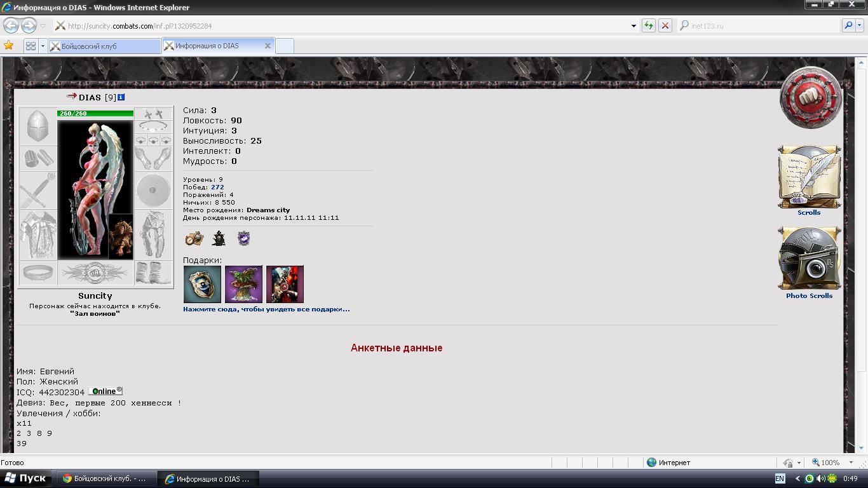The height and width of the screenshot is (488, 868).
Task: Click the boots equipment slot
Action: (x=153, y=273)
